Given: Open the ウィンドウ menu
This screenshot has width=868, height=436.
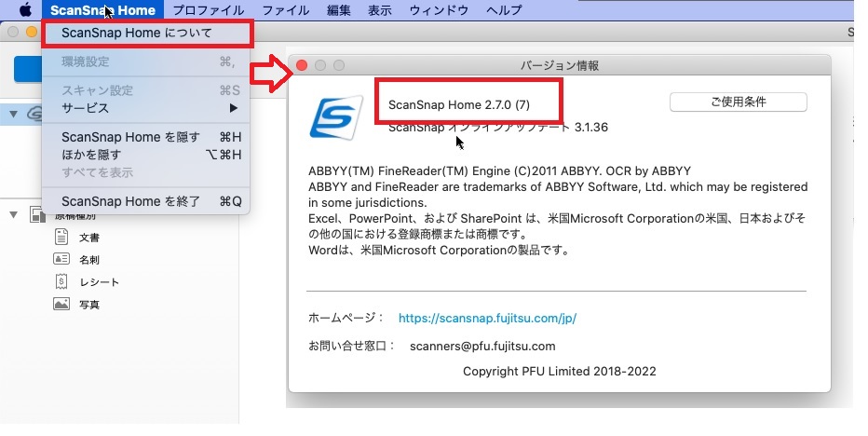Looking at the screenshot, I should tap(439, 10).
